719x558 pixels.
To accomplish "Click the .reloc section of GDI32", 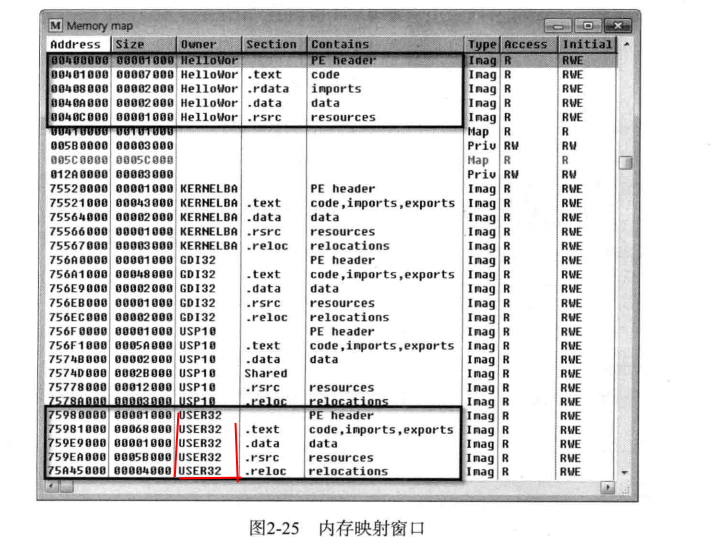I will pos(267,317).
